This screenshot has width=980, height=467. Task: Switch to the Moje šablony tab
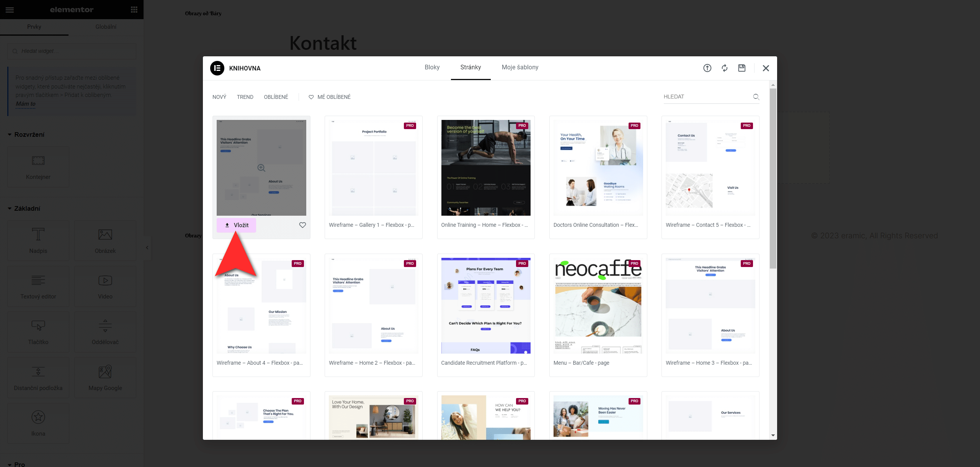coord(520,67)
